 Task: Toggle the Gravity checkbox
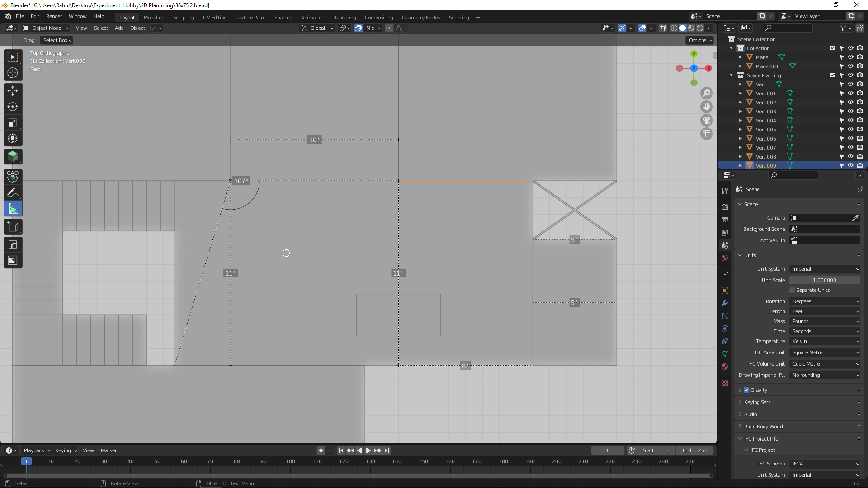click(x=746, y=390)
